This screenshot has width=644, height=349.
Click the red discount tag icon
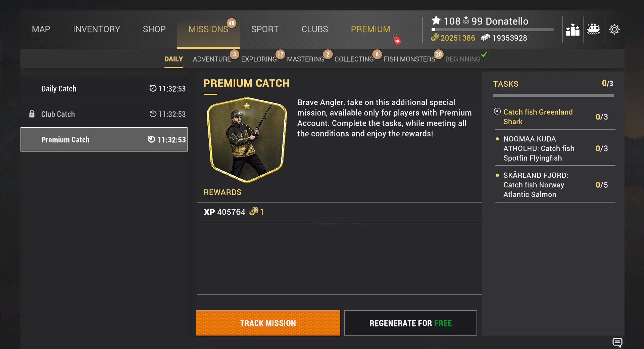tap(397, 40)
